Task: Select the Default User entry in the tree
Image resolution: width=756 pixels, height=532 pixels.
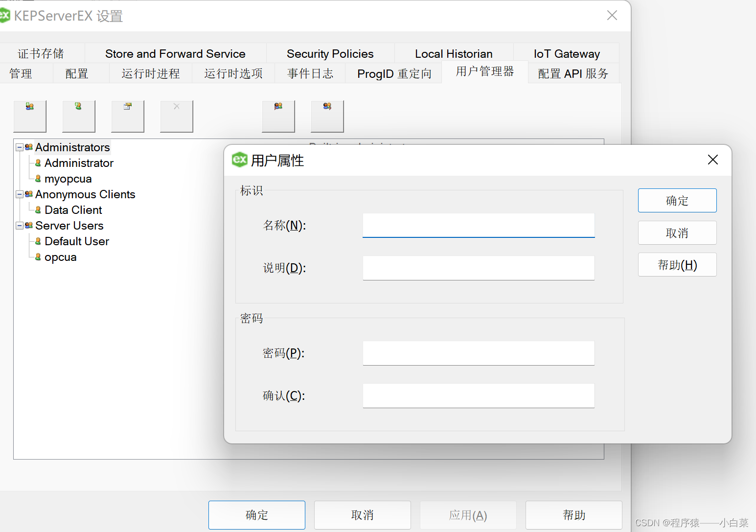Action: tap(77, 241)
